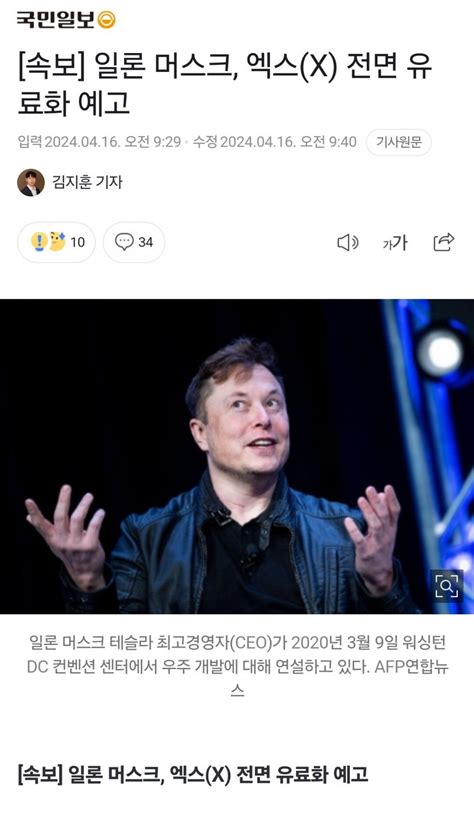Image resolution: width=474 pixels, height=823 pixels.
Task: Change font size with the 가가 icon
Action: point(395,242)
